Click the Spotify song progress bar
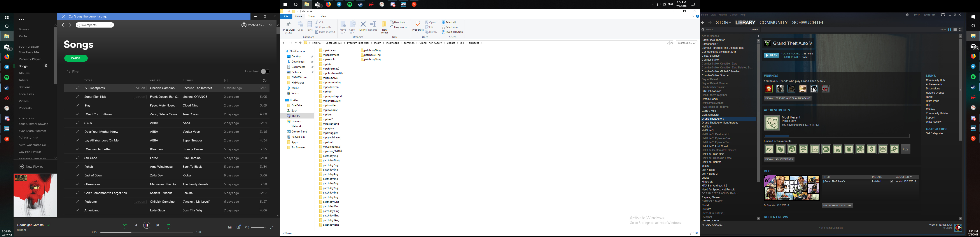The width and height of the screenshot is (980, 237). [x=147, y=232]
